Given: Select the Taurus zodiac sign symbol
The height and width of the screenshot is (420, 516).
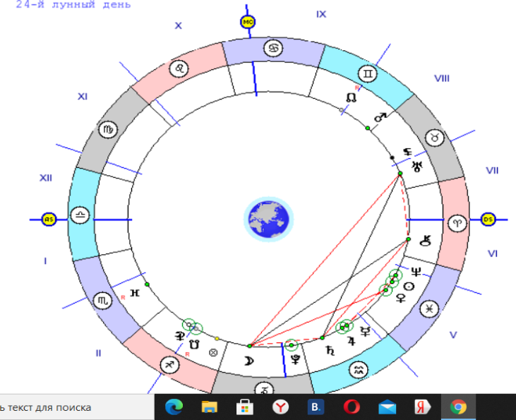Looking at the screenshot, I should coord(436,138).
